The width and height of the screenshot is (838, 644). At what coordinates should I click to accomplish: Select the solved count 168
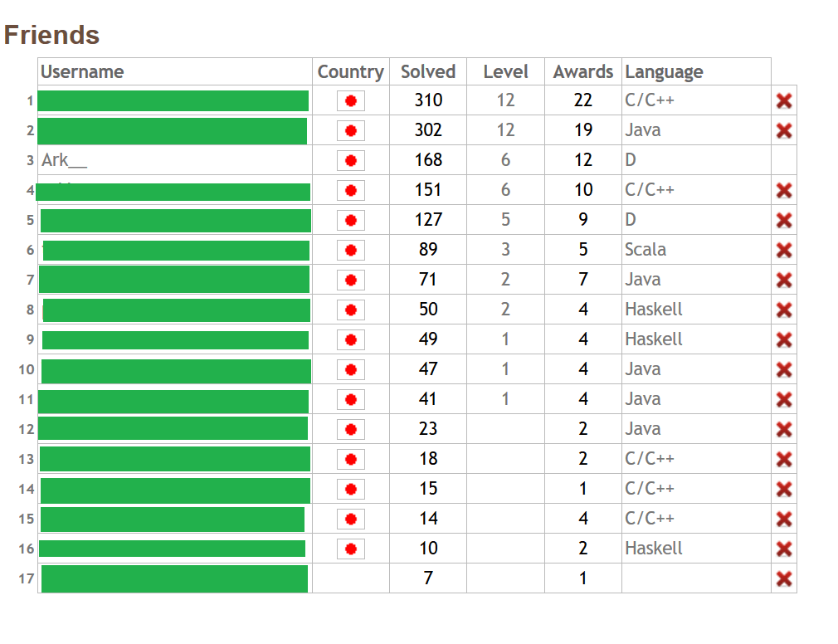428,160
